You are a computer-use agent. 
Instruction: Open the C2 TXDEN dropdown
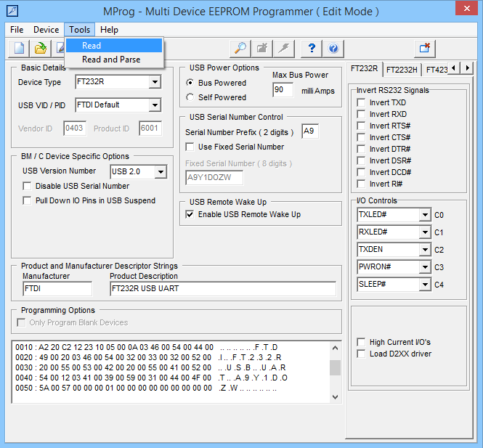425,250
